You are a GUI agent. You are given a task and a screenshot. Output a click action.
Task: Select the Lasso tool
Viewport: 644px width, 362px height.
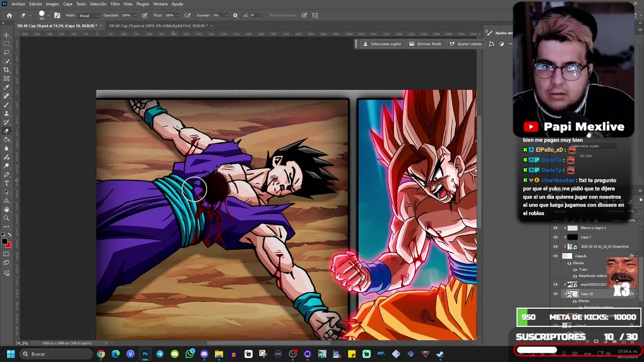7,52
